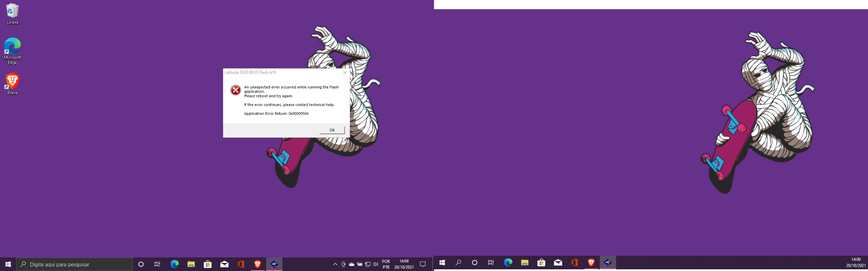Open Brave on the second monitor taskbar
Viewport: 868px width, 271px height.
coord(591,263)
